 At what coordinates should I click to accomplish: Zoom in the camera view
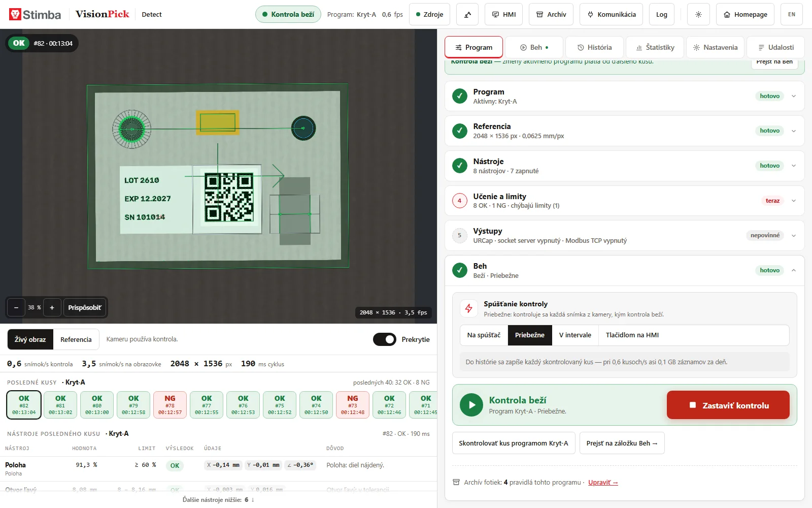(x=52, y=307)
